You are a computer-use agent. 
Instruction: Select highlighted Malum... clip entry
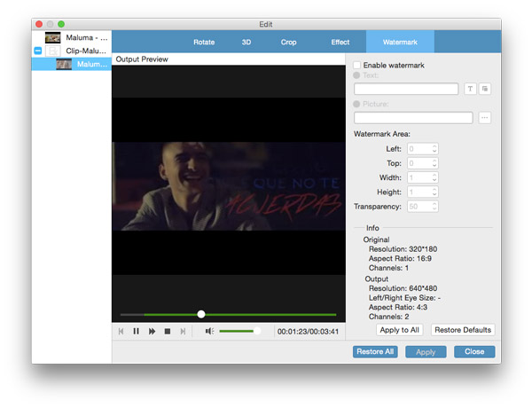[x=72, y=64]
